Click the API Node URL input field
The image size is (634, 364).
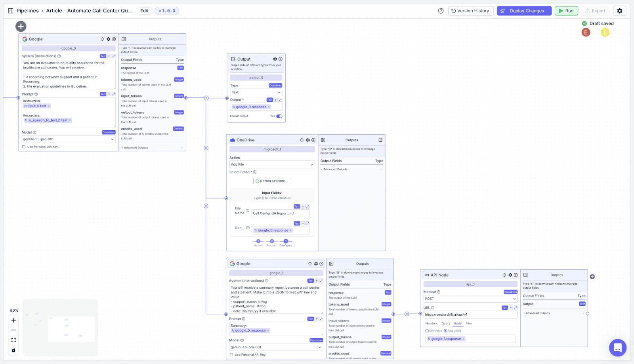(470, 314)
